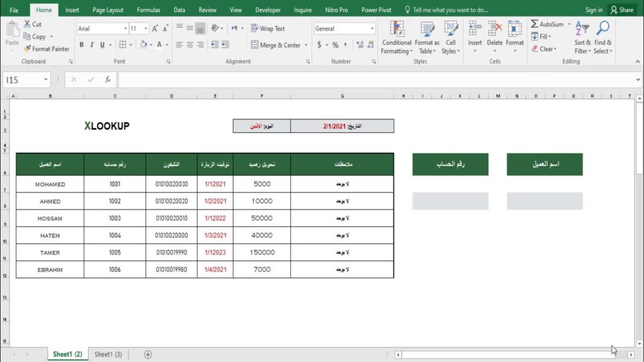Align text right
644x362 pixels.
200,45
